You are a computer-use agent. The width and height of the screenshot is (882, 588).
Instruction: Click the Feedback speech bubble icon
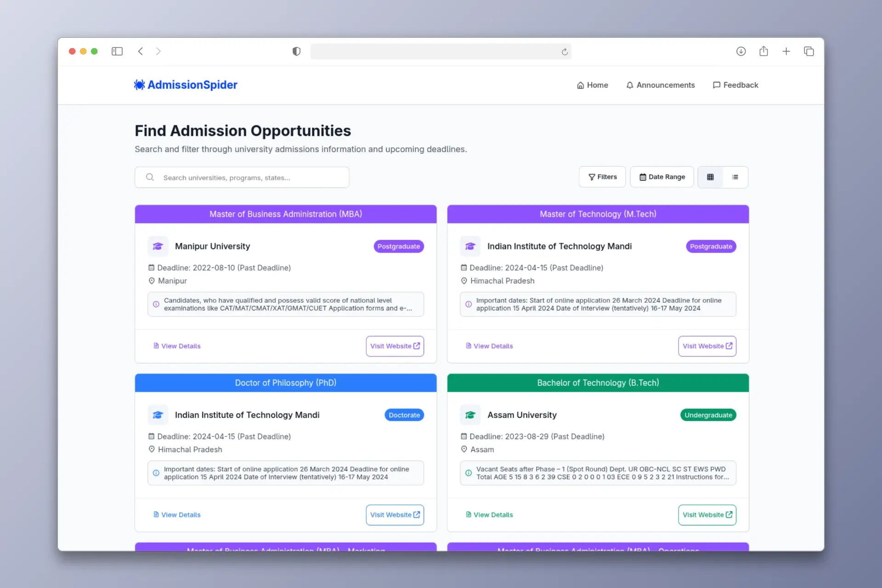coord(717,85)
